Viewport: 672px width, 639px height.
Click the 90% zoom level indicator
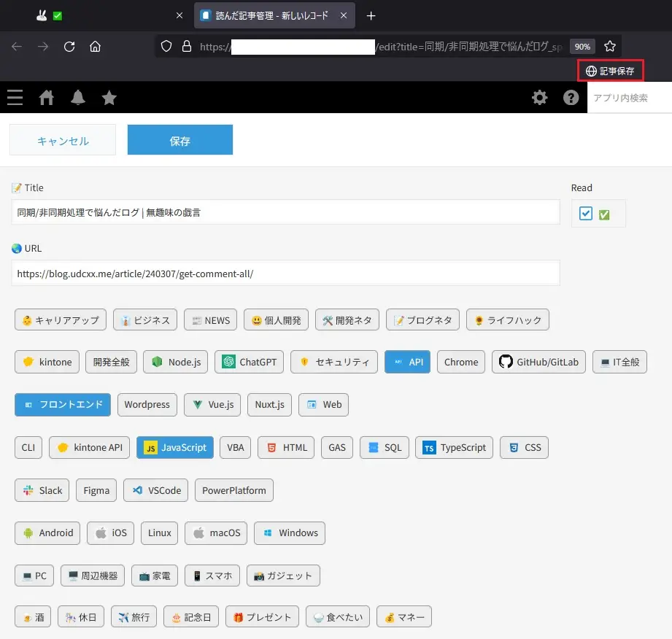[582, 47]
